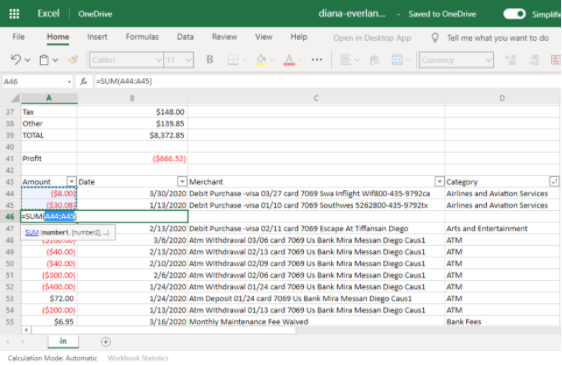Open the app launcher grid icon
562x365 pixels.
14,14
